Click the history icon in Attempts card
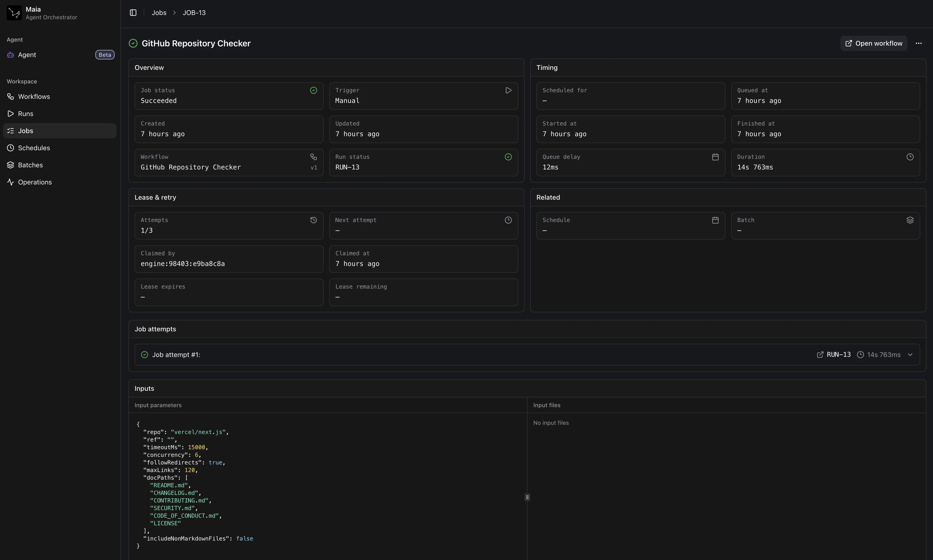Screen dimensions: 933x560 click(x=313, y=220)
